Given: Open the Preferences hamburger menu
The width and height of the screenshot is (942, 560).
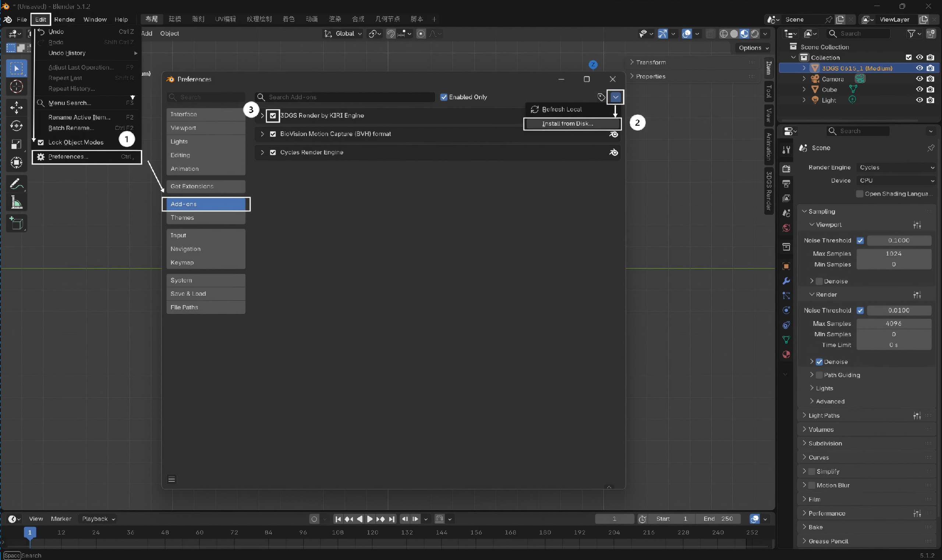Looking at the screenshot, I should click(172, 479).
